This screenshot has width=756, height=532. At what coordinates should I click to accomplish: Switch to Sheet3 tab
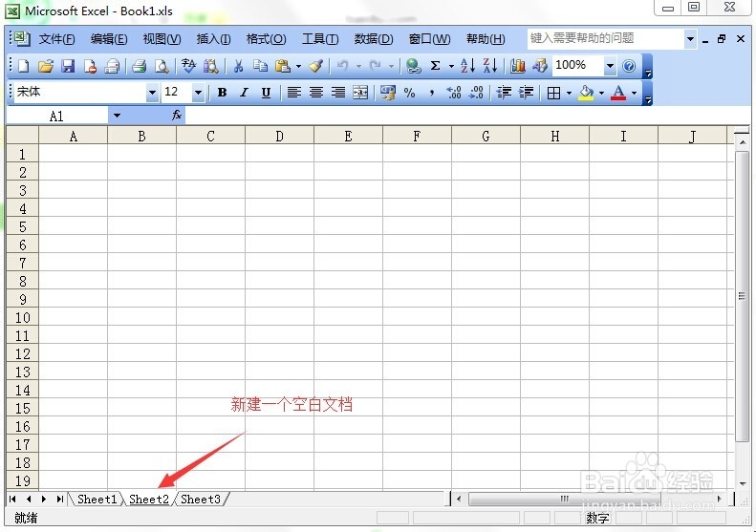[201, 499]
